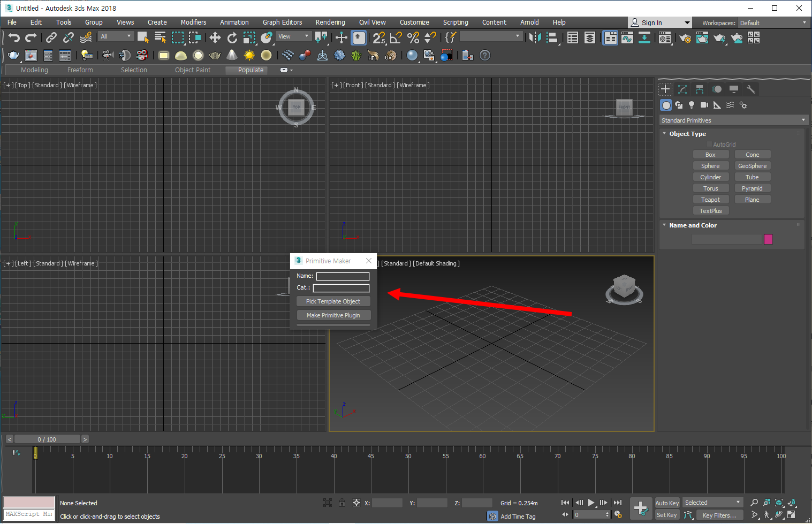
Task: Open Select by Name list
Action: click(160, 37)
